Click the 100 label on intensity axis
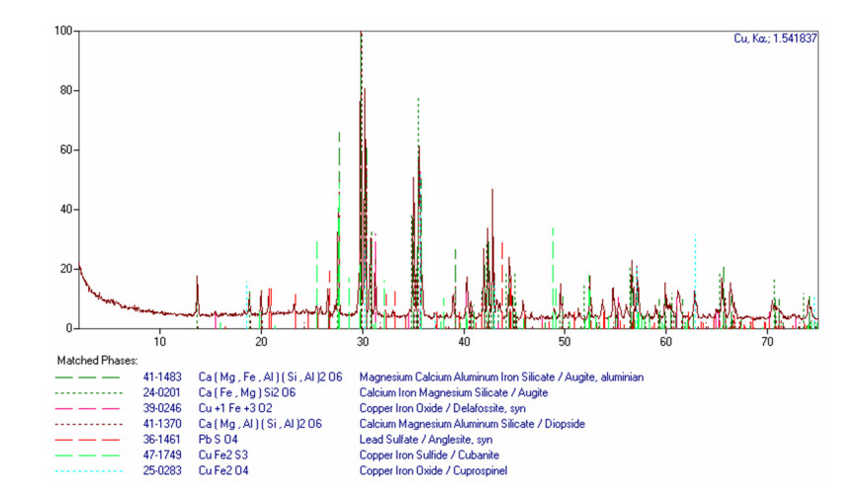This screenshot has height=496, width=868. (63, 31)
